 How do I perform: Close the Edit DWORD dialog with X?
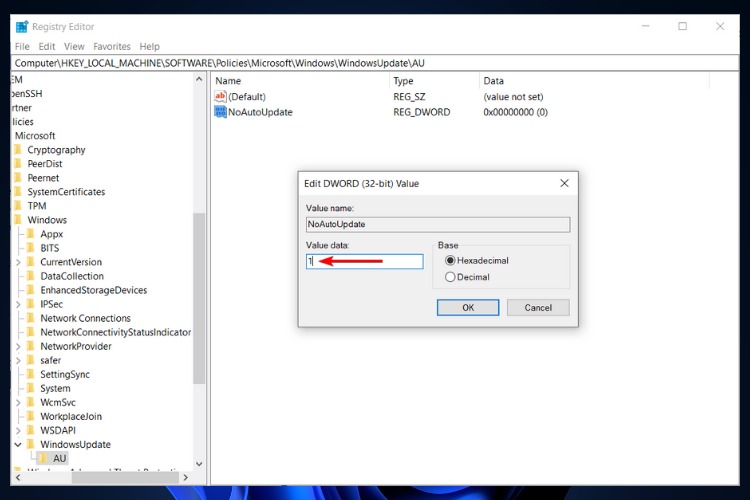click(564, 183)
